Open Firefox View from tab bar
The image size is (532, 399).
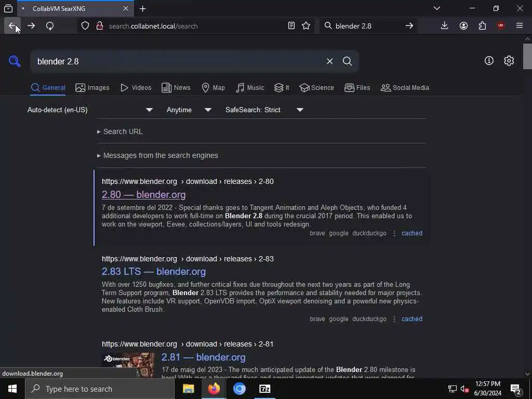8,9
